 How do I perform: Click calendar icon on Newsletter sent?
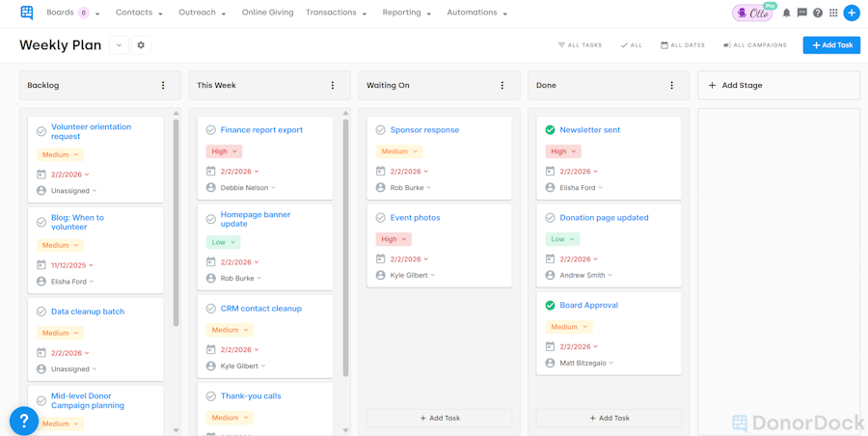[550, 171]
